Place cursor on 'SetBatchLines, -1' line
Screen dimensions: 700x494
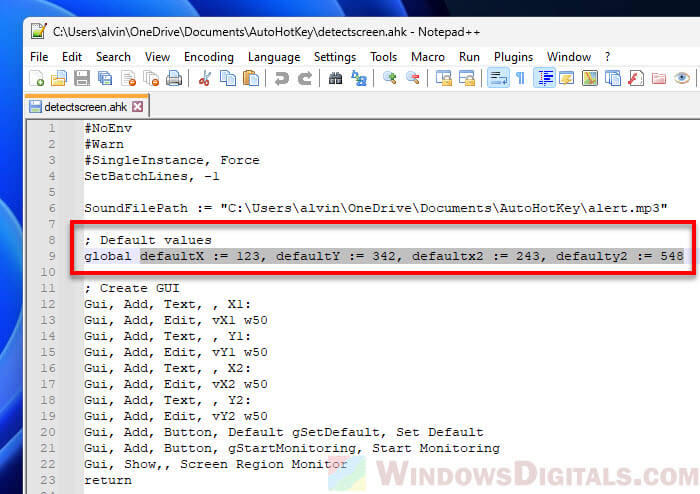(152, 177)
